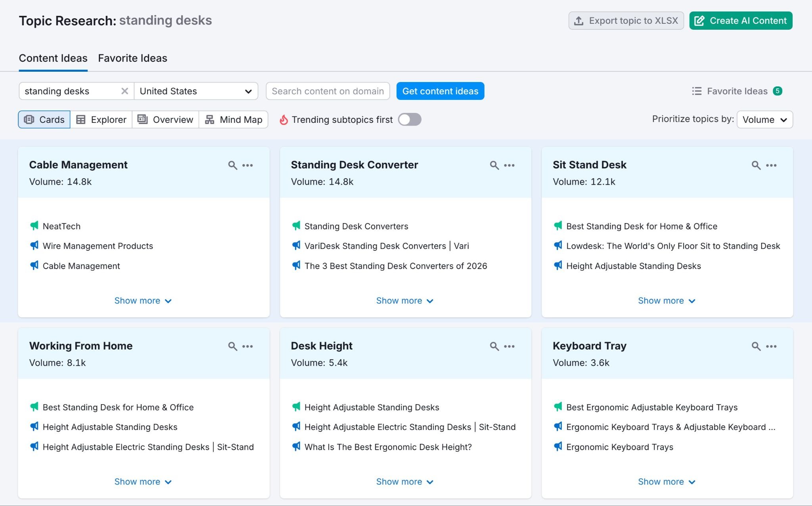Switch to Content Ideas tab

coord(53,58)
